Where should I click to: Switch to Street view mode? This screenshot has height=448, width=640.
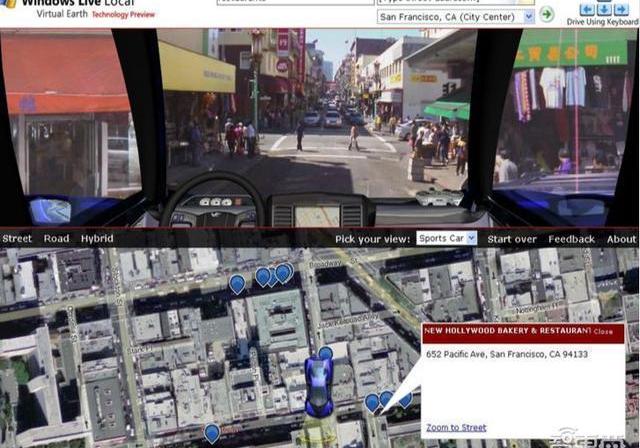17,239
